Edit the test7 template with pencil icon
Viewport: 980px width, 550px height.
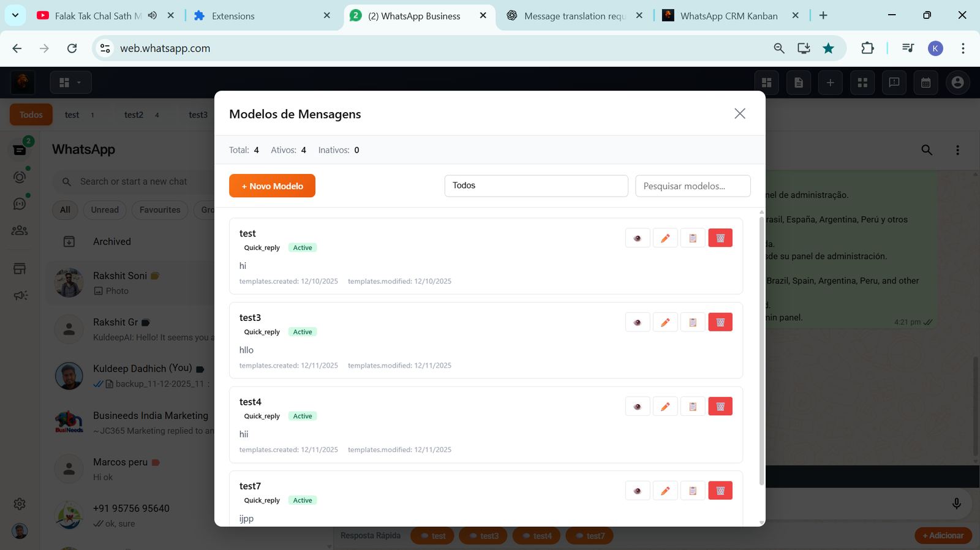click(665, 491)
